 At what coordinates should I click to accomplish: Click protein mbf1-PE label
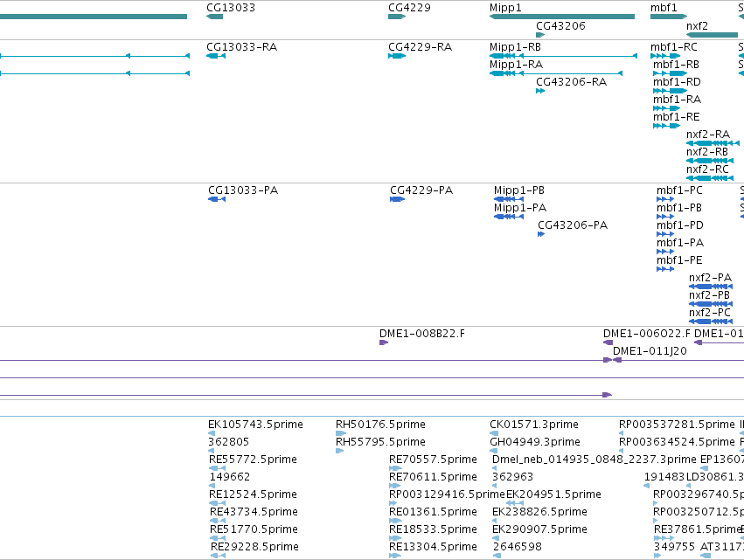[x=679, y=260]
